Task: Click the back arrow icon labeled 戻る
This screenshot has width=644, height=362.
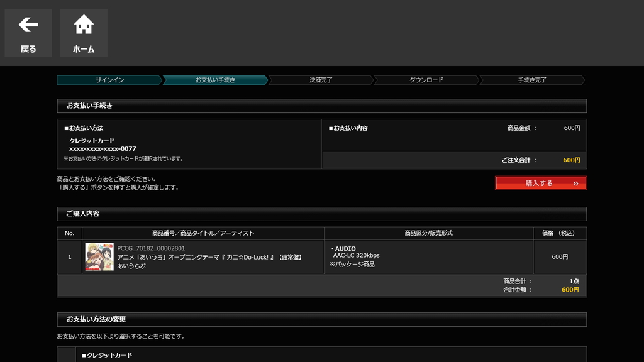Action: point(28,25)
